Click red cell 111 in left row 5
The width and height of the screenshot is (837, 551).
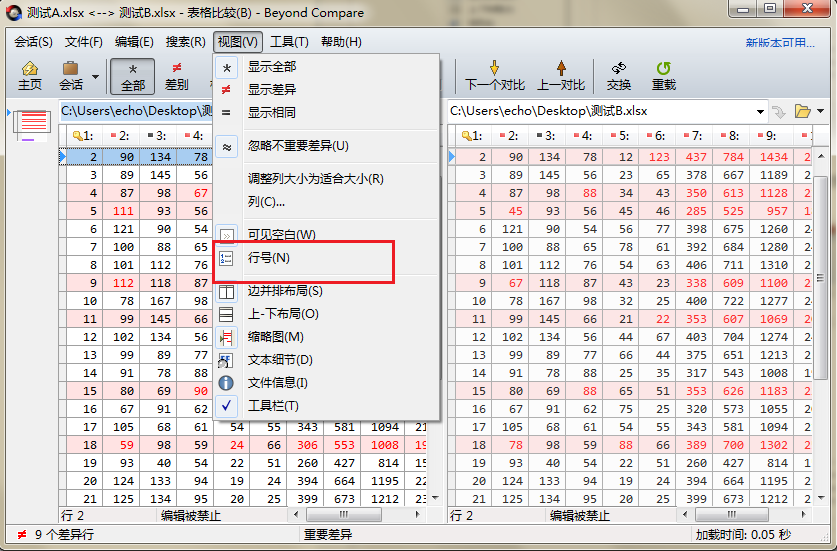(121, 211)
